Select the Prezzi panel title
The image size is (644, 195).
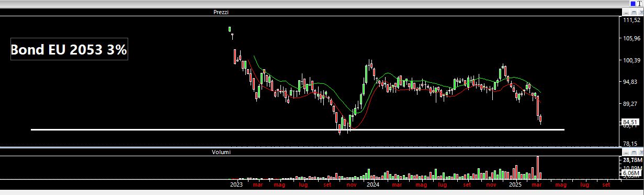(221, 12)
